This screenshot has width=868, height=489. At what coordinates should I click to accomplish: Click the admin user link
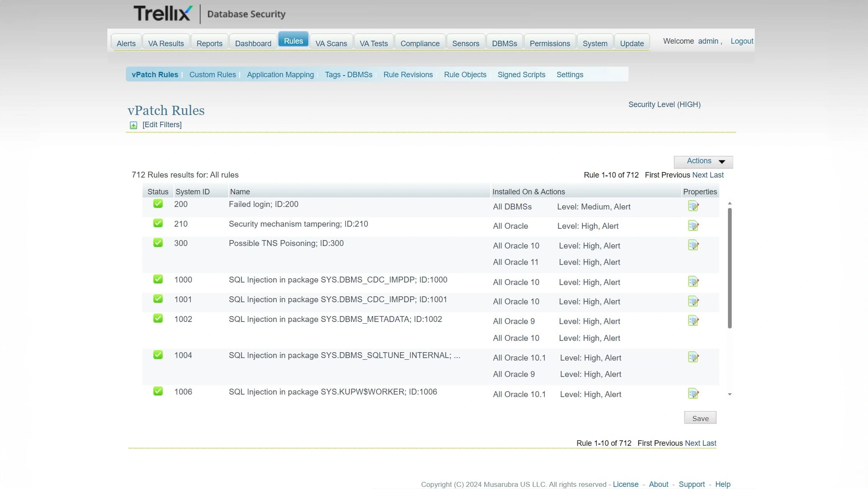[x=708, y=41]
